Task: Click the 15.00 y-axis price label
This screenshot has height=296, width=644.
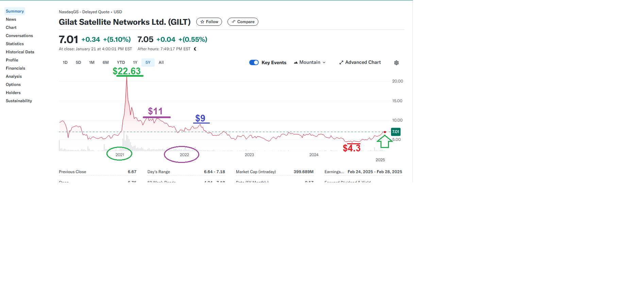Action: [x=397, y=101]
